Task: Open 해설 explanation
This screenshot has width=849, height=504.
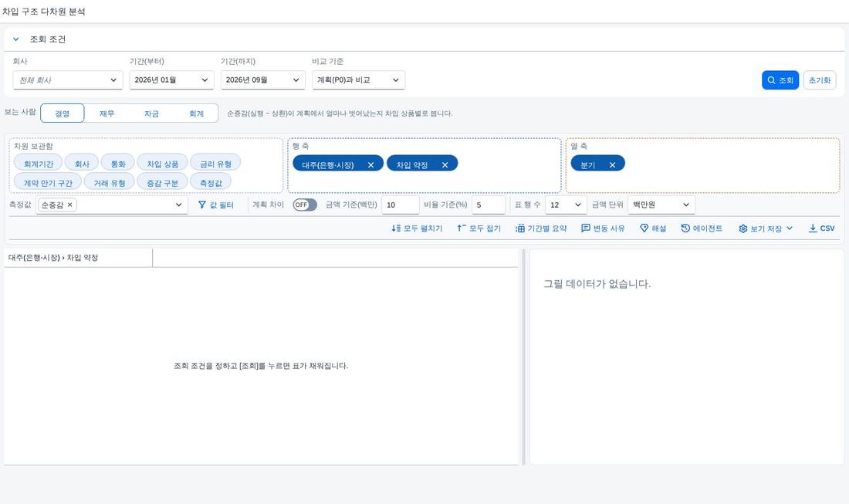Action: click(x=653, y=228)
